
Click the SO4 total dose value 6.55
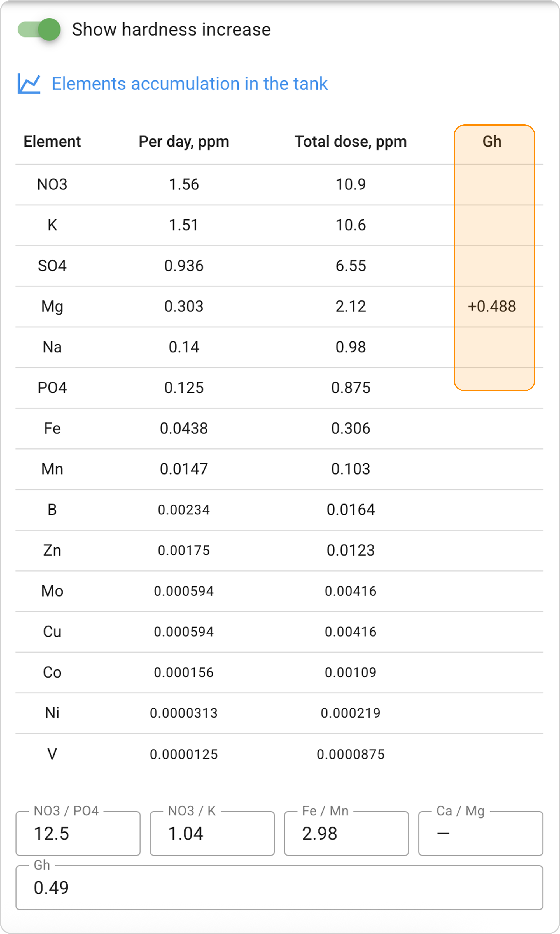[x=351, y=266]
